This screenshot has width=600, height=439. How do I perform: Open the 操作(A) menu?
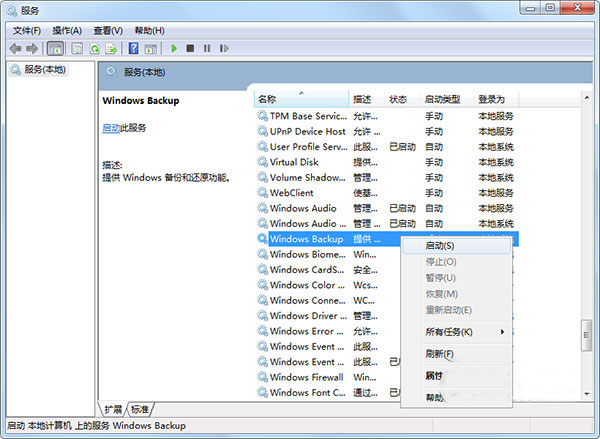(x=68, y=30)
